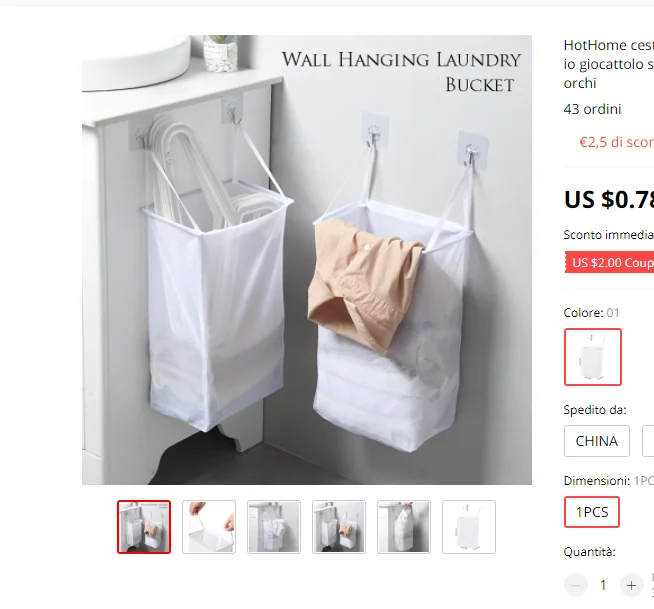View the third product thumbnail

click(274, 527)
